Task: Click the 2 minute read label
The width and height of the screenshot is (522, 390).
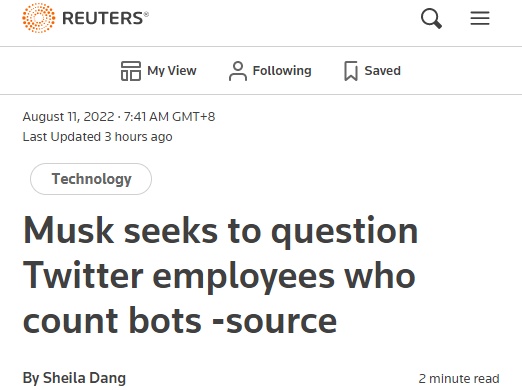Action: 459,379
